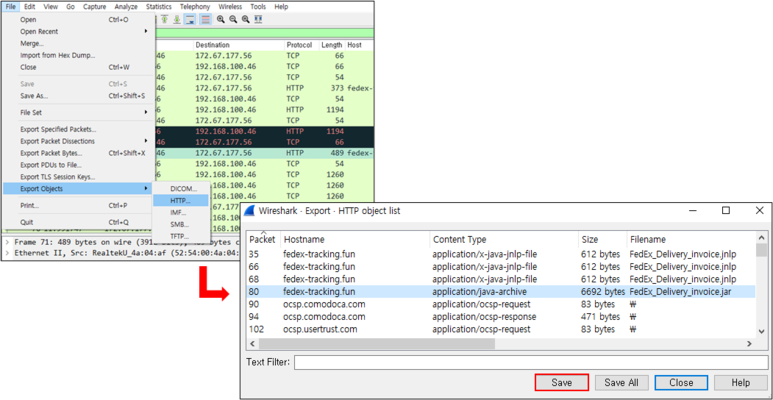The width and height of the screenshot is (773, 400).
Task: Choose Export TLS Session Keys...
Action: tap(79, 177)
